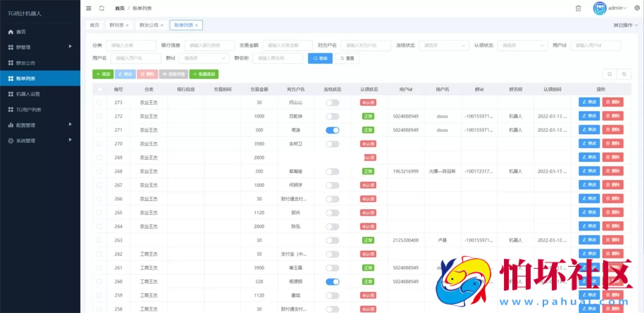
Task: Open 机器人设置 in the sidebar
Action: click(x=40, y=94)
